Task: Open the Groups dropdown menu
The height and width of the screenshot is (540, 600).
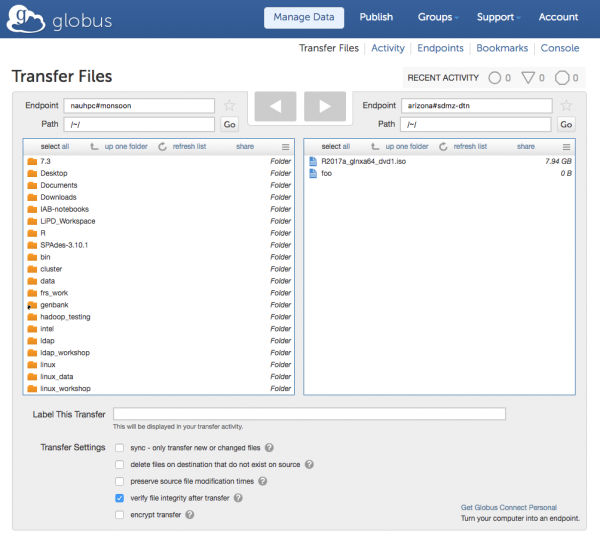Action: (438, 17)
